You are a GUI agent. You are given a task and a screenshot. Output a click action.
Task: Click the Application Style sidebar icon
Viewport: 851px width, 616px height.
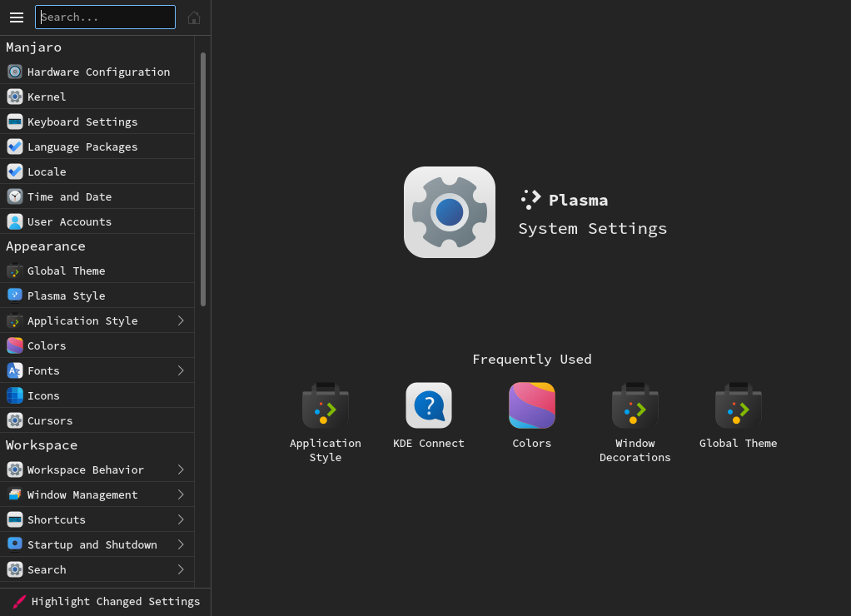[x=15, y=320]
